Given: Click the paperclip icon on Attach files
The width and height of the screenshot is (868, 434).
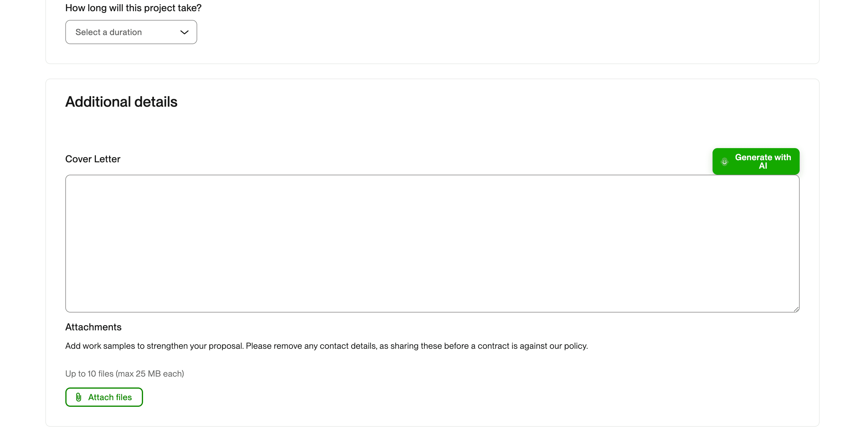Looking at the screenshot, I should [x=79, y=397].
